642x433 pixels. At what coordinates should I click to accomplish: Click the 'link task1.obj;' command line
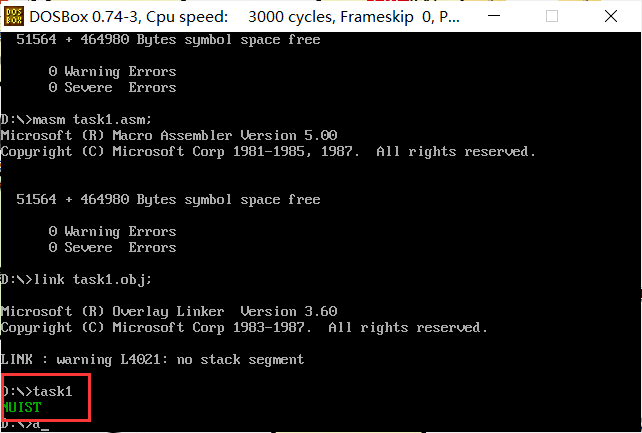click(76, 280)
